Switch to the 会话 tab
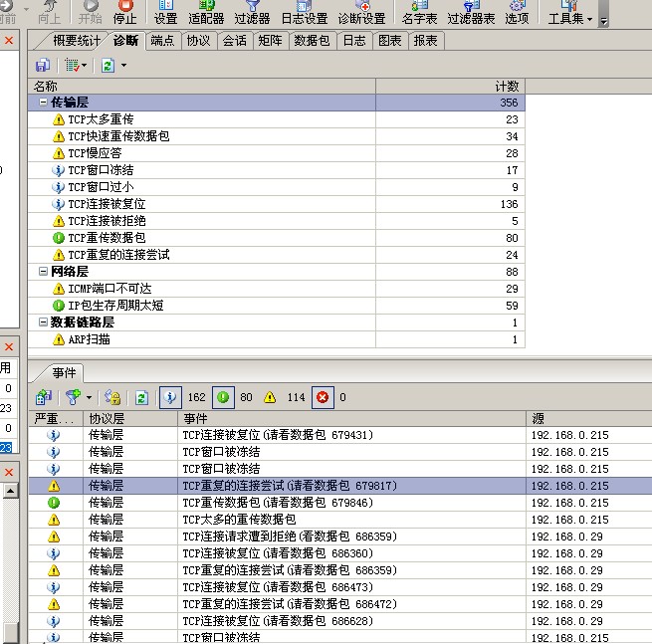Screen dimensions: 652x644 click(x=235, y=41)
